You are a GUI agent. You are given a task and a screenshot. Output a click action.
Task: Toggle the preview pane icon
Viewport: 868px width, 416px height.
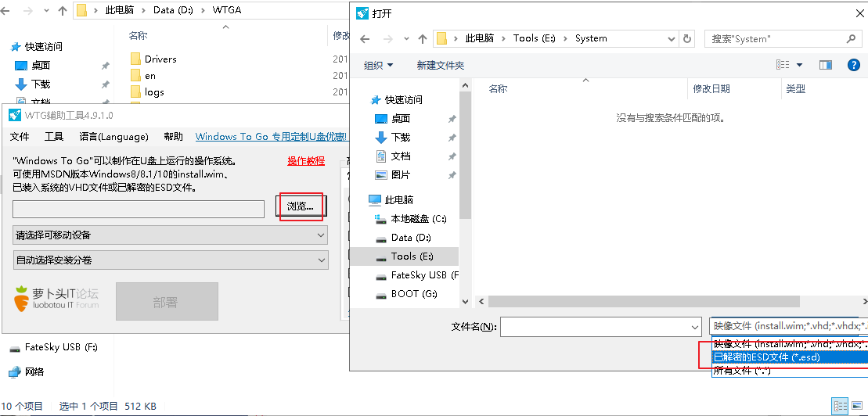[x=825, y=65]
